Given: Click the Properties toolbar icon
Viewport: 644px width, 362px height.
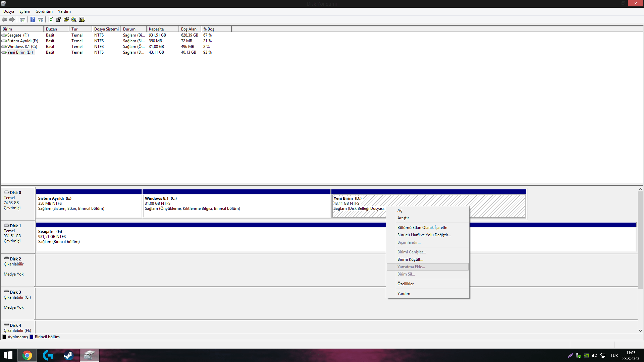Looking at the screenshot, I should (x=58, y=19).
